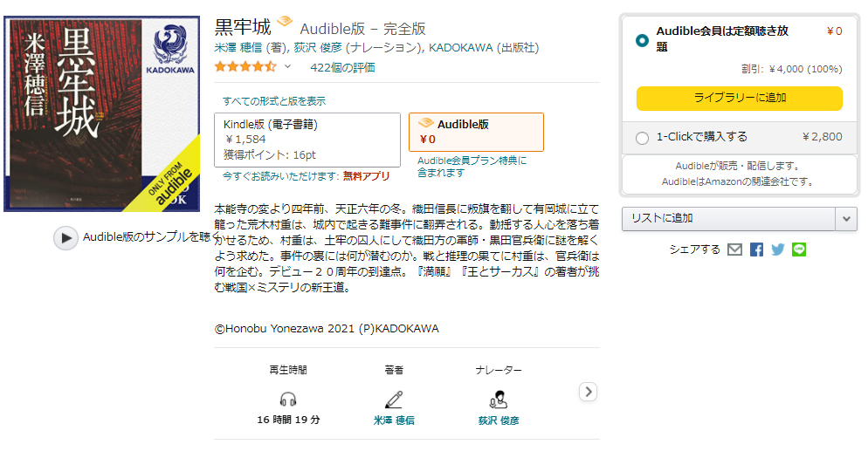868x458 pixels.
Task: Share on Twitter bird icon
Action: [778, 250]
